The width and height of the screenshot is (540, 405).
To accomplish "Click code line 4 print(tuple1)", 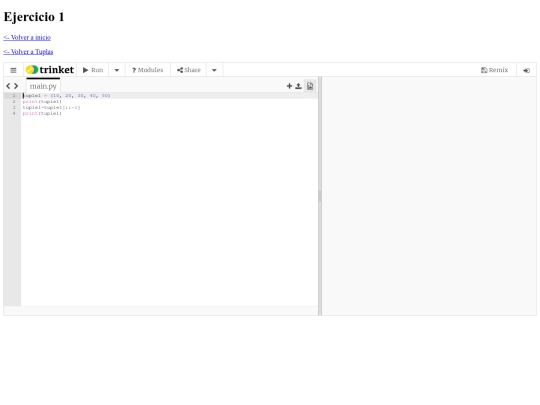I will 42,113.
